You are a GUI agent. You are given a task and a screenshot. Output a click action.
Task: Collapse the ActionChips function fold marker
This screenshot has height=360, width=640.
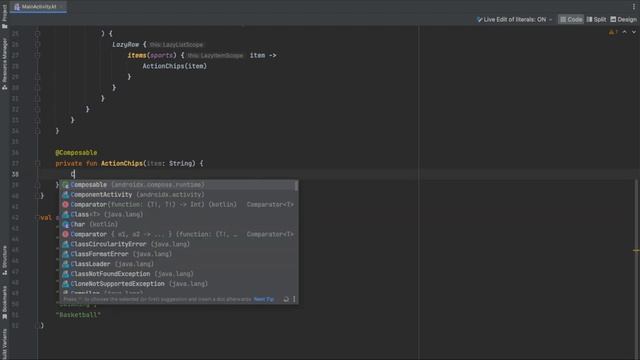37,163
